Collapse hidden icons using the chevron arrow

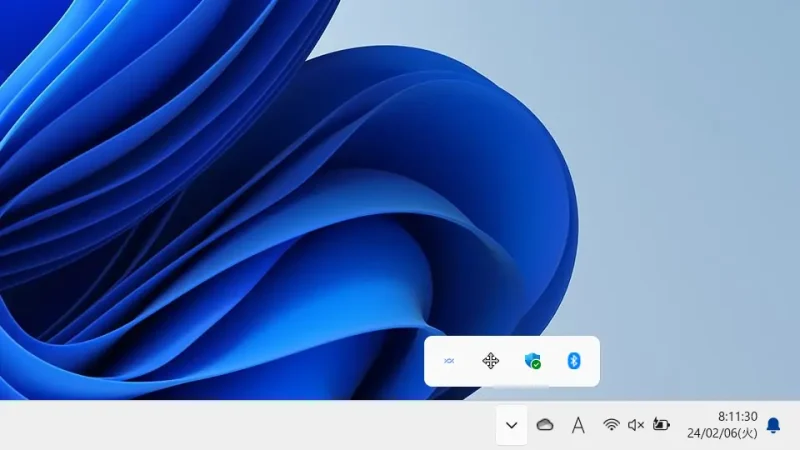(x=511, y=425)
